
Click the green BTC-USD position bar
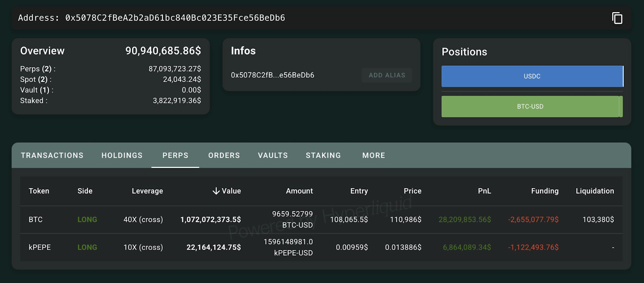(530, 107)
